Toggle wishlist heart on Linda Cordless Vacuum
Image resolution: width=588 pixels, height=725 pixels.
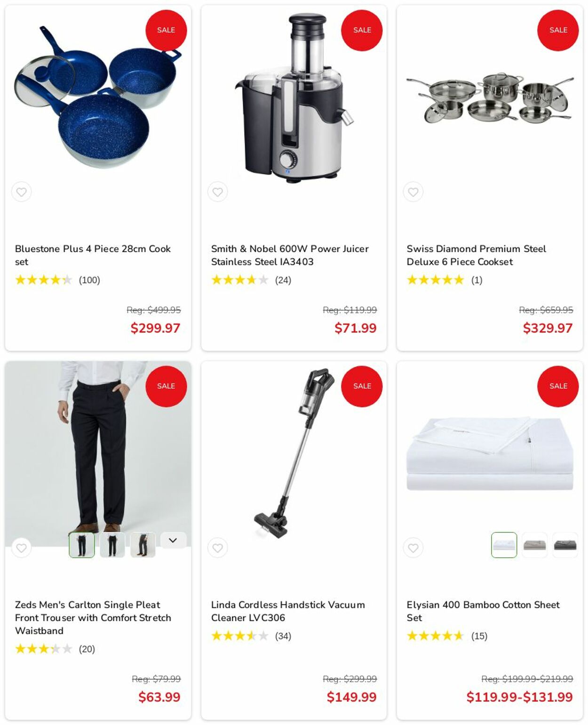pyautogui.click(x=217, y=548)
